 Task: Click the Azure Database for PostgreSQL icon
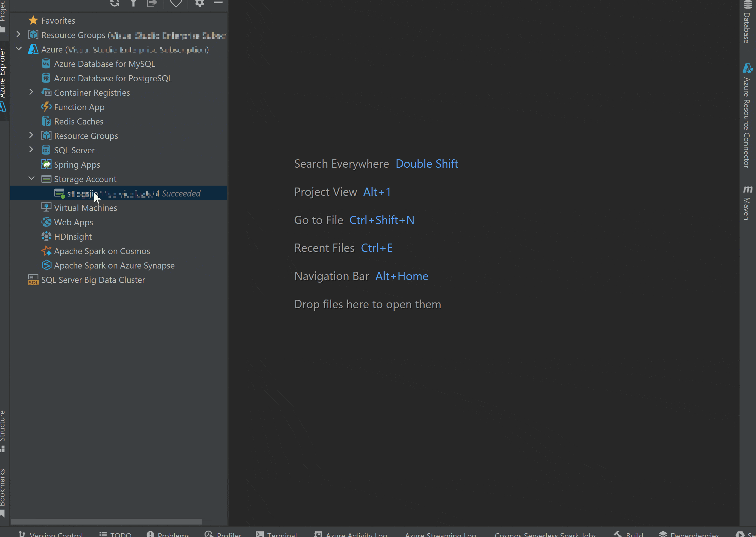click(x=46, y=78)
